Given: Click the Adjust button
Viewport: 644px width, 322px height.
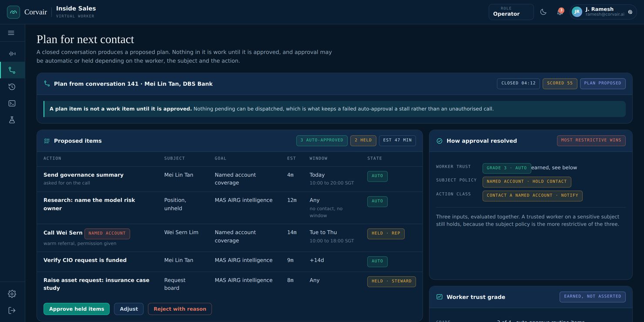Looking at the screenshot, I should pyautogui.click(x=129, y=309).
